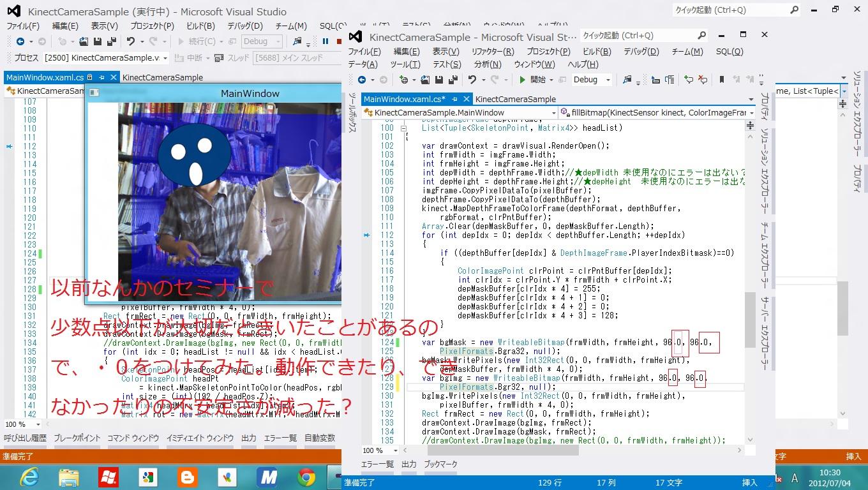
Task: Expand the fillBitmap member dropdown
Action: 752,113
